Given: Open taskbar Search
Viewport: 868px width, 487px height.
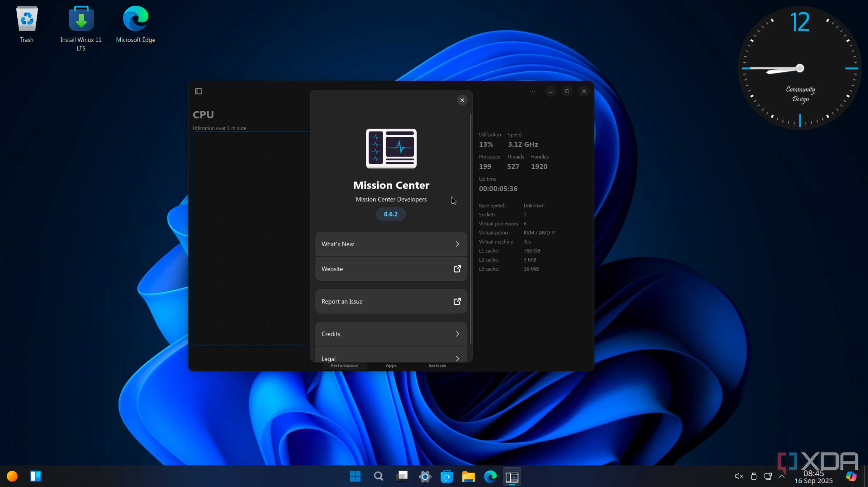Looking at the screenshot, I should click(x=378, y=476).
